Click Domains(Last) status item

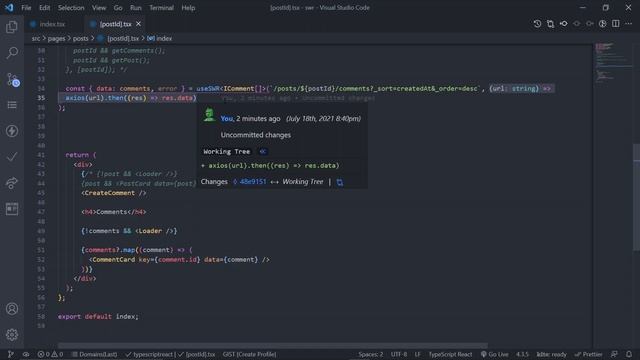pyautogui.click(x=94, y=354)
